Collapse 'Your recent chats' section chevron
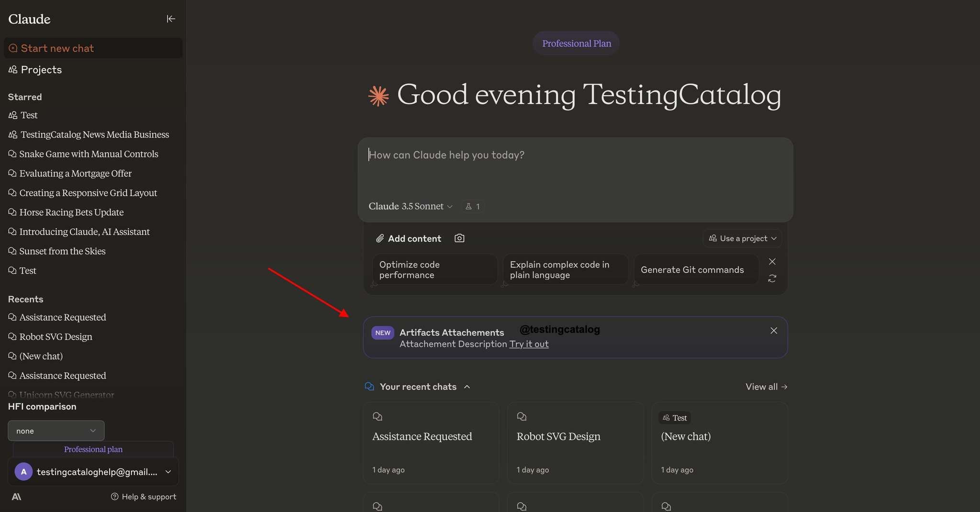980x512 pixels. (x=467, y=387)
